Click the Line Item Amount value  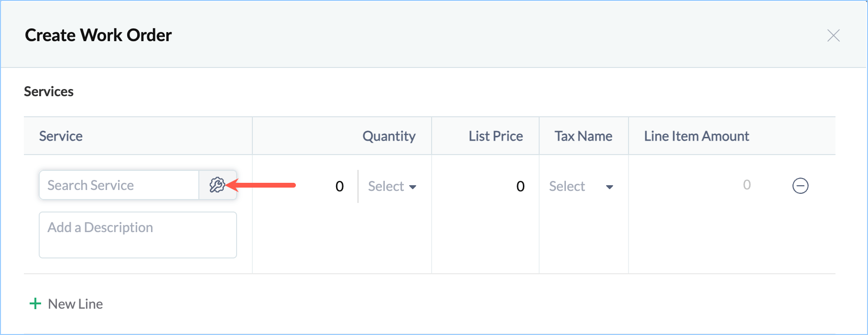[746, 185]
